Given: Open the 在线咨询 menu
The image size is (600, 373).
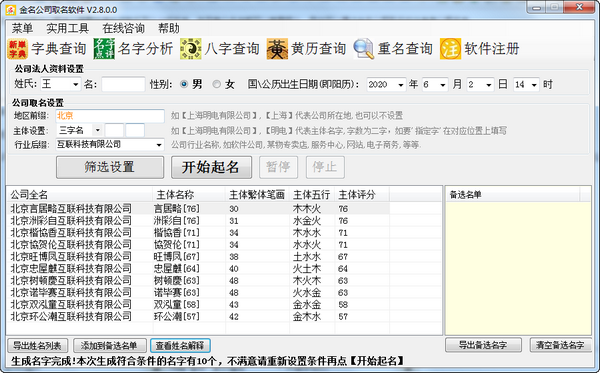Looking at the screenshot, I should pos(124,28).
